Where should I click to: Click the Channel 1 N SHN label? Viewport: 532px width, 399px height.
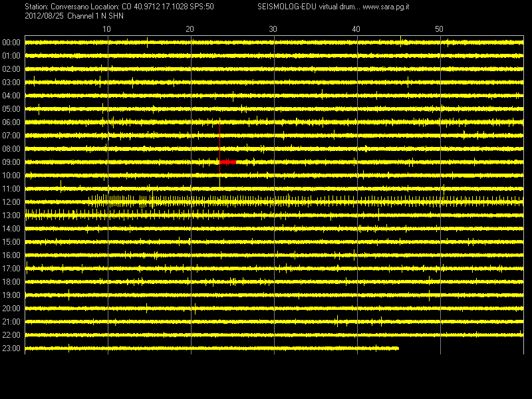[x=95, y=16]
